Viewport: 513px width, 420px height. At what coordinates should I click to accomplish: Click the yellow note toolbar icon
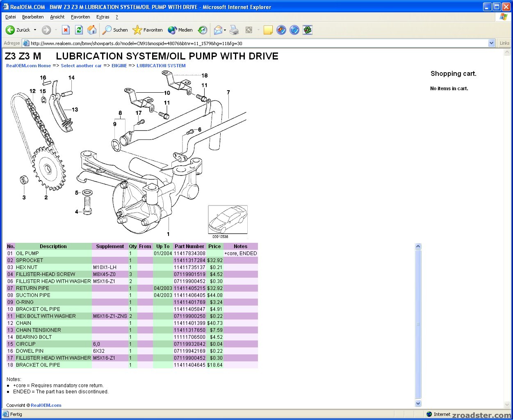point(268,30)
